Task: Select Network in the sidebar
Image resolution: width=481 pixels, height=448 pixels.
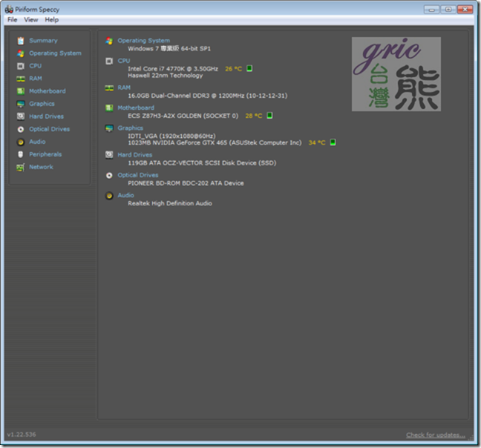Action: tap(41, 167)
